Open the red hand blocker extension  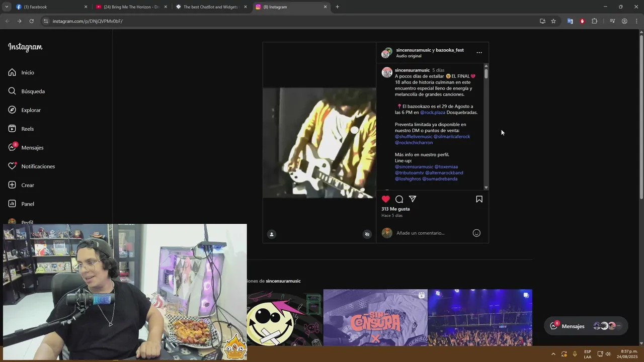pyautogui.click(x=582, y=21)
